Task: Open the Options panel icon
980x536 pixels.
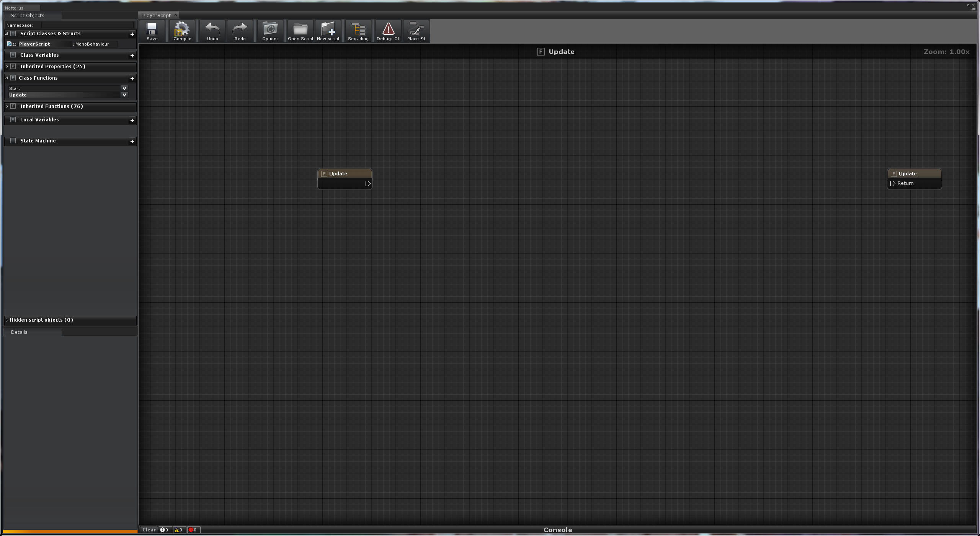Action: [x=270, y=31]
